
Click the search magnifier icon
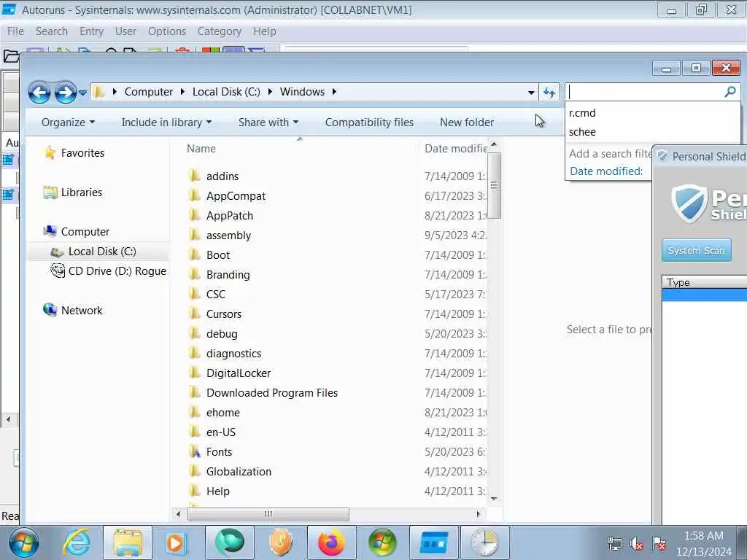pos(729,92)
